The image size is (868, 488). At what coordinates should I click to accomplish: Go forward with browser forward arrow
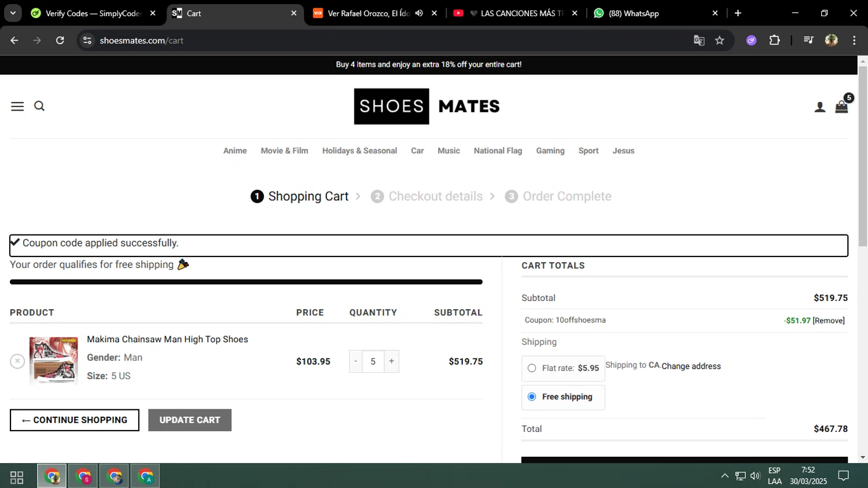[37, 41]
